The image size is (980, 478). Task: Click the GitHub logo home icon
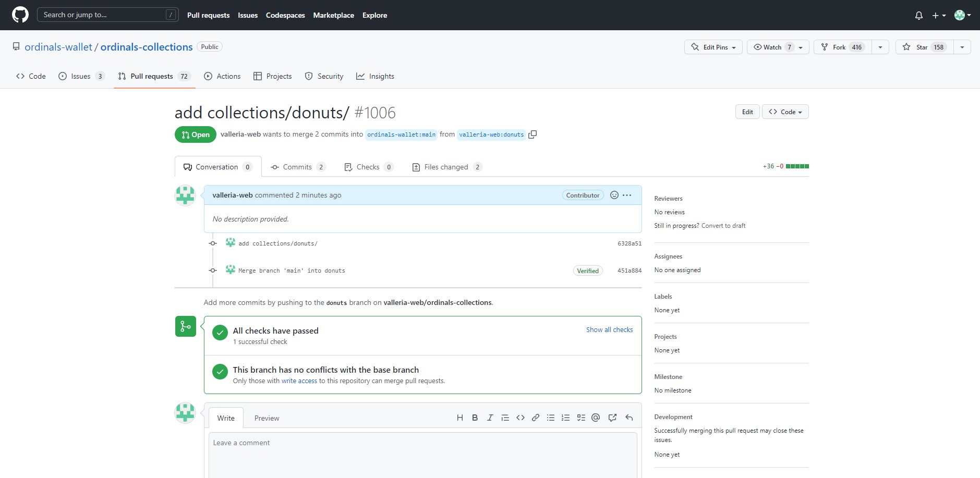point(20,15)
